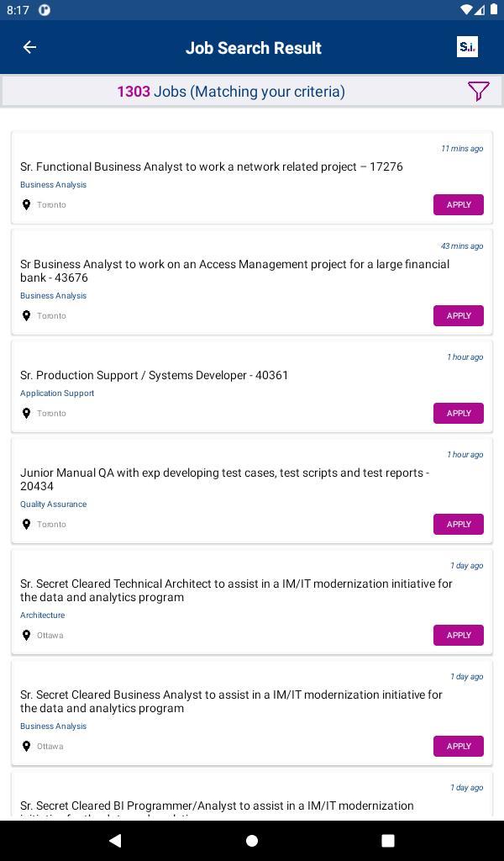Open the filter funnel icon
The width and height of the screenshot is (504, 861).
[x=478, y=91]
